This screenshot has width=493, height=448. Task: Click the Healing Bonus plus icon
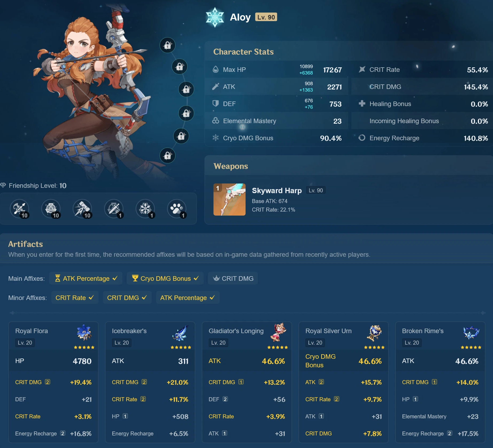point(362,104)
